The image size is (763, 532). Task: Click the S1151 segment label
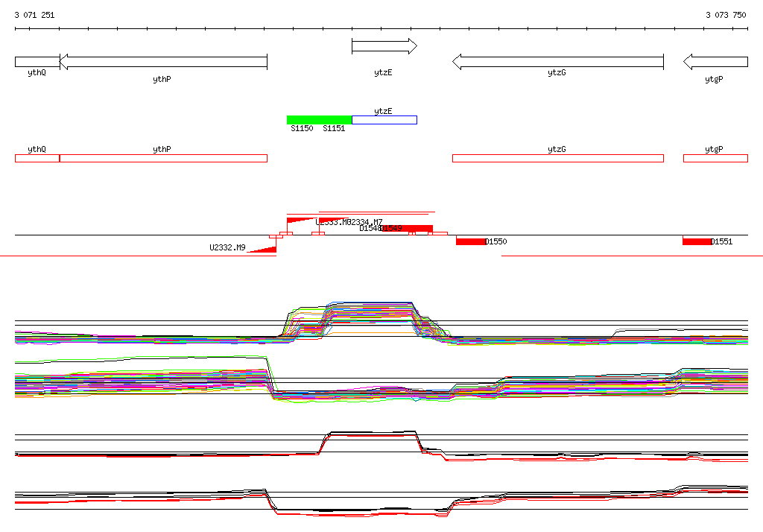point(334,128)
